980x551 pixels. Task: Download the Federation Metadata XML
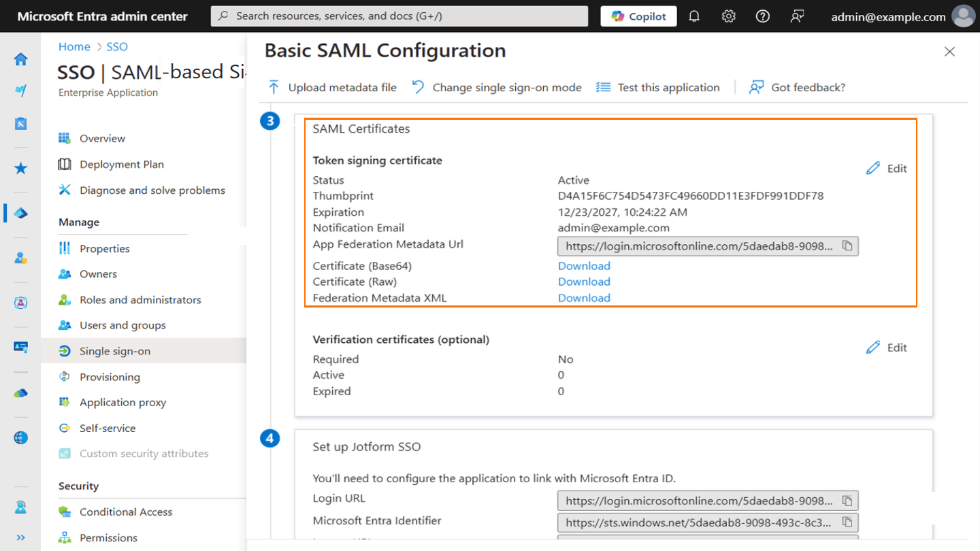(x=584, y=297)
